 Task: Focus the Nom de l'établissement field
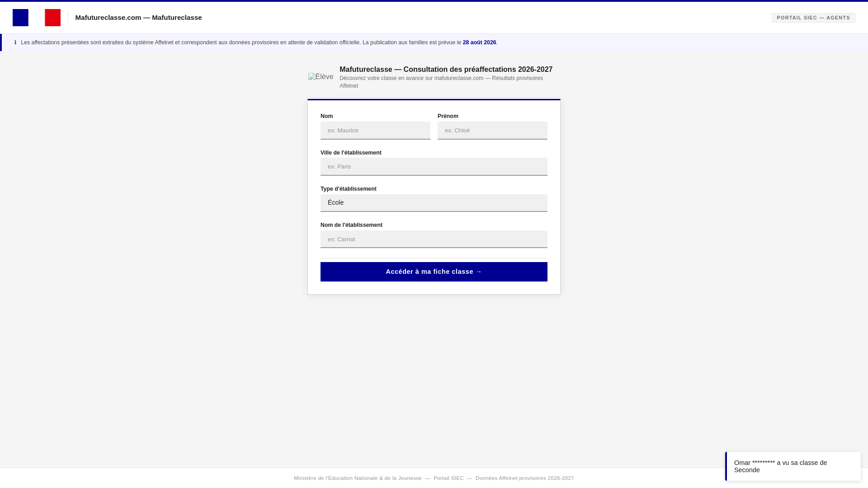coord(434,239)
